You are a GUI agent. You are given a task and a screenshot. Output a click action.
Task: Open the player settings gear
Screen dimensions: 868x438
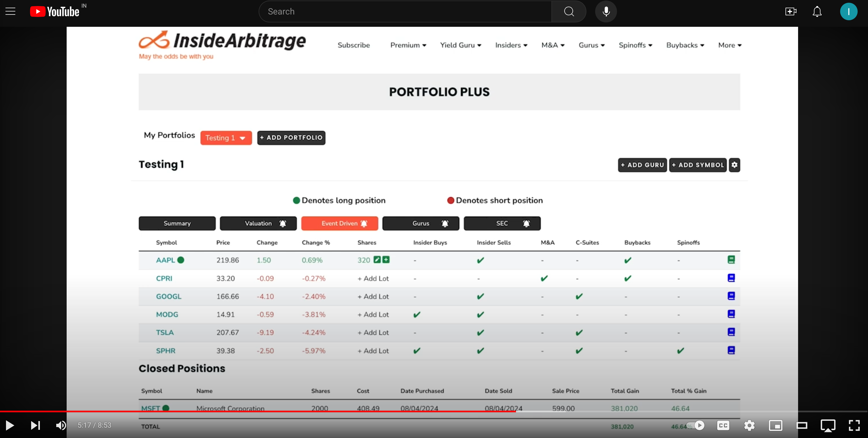749,425
